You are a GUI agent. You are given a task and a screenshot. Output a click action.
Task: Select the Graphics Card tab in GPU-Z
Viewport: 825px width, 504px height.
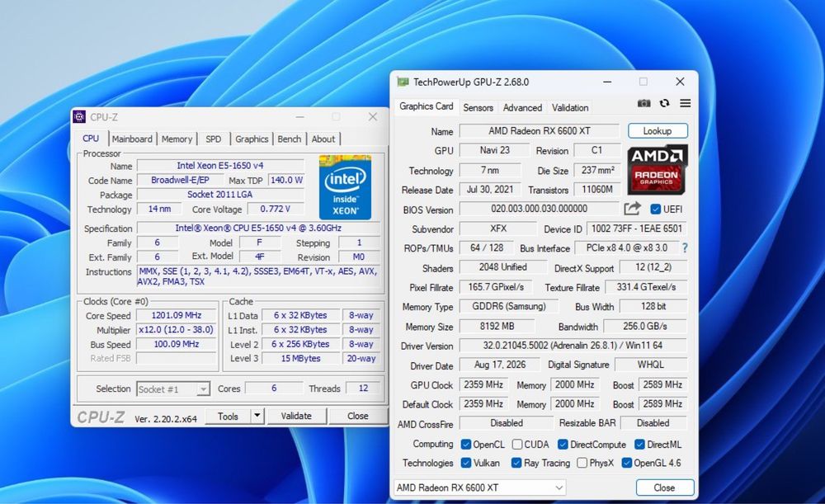(427, 106)
